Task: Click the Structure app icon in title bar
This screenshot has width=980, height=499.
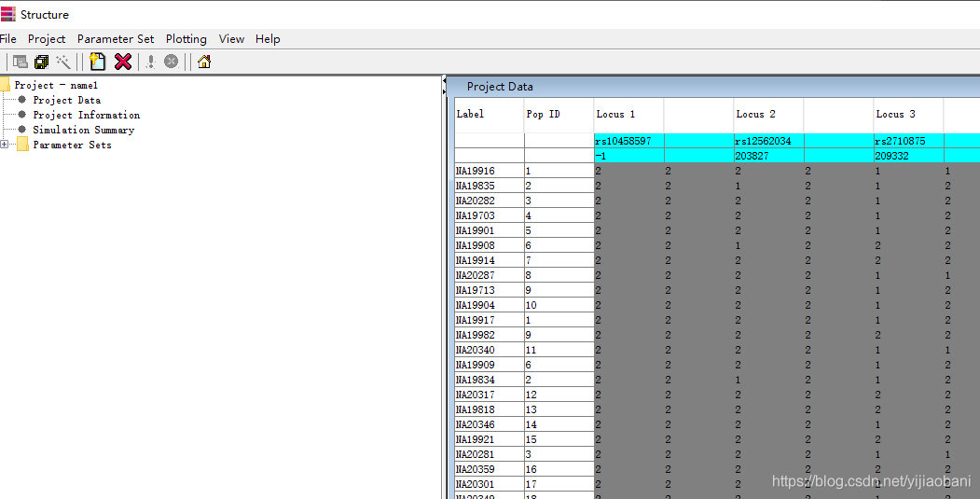Action: (x=8, y=14)
